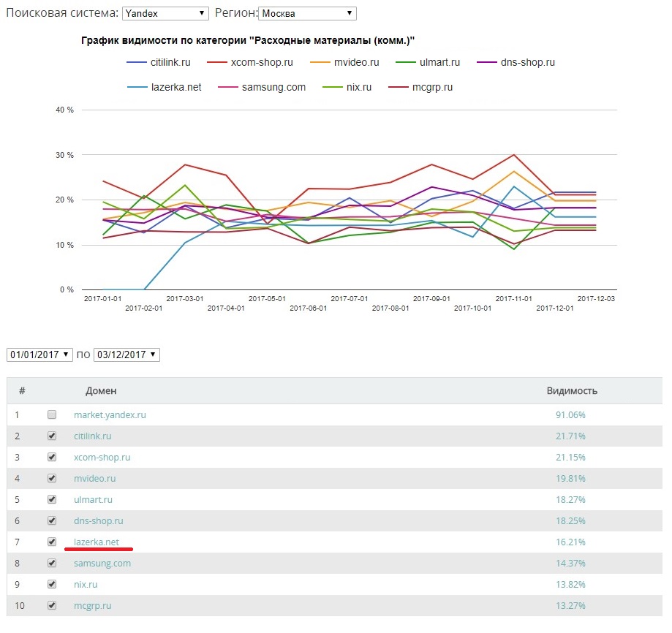Click lazerka.net legend entry in chart
The image size is (672, 633).
175,87
